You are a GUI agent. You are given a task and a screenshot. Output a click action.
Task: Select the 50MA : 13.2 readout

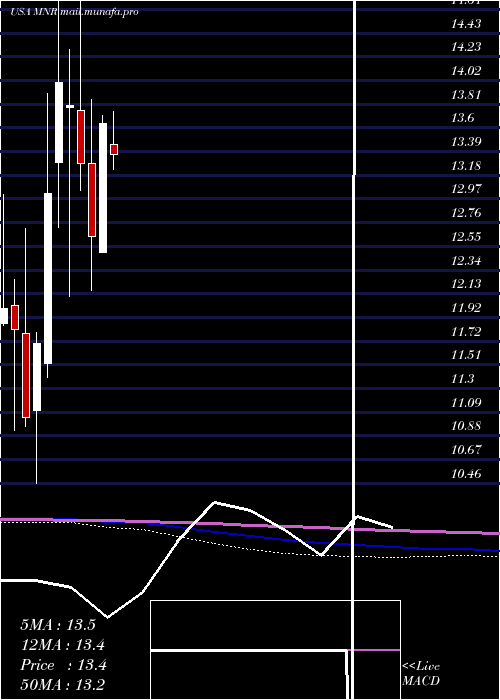[x=63, y=685]
